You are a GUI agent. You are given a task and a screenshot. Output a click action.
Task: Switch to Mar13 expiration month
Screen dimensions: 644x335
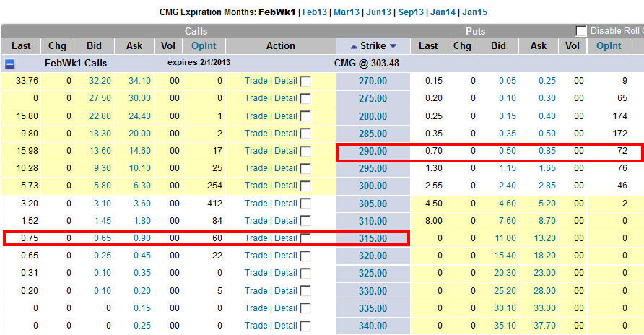[347, 12]
